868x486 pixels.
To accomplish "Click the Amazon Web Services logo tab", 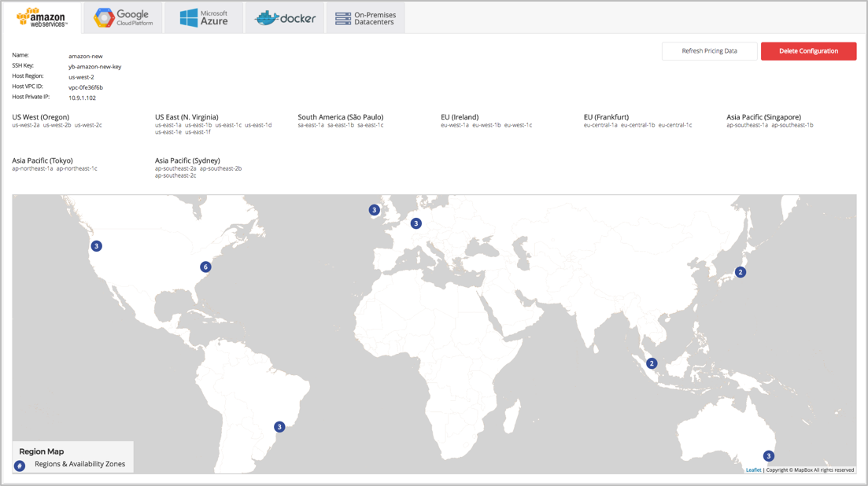I will [x=42, y=17].
